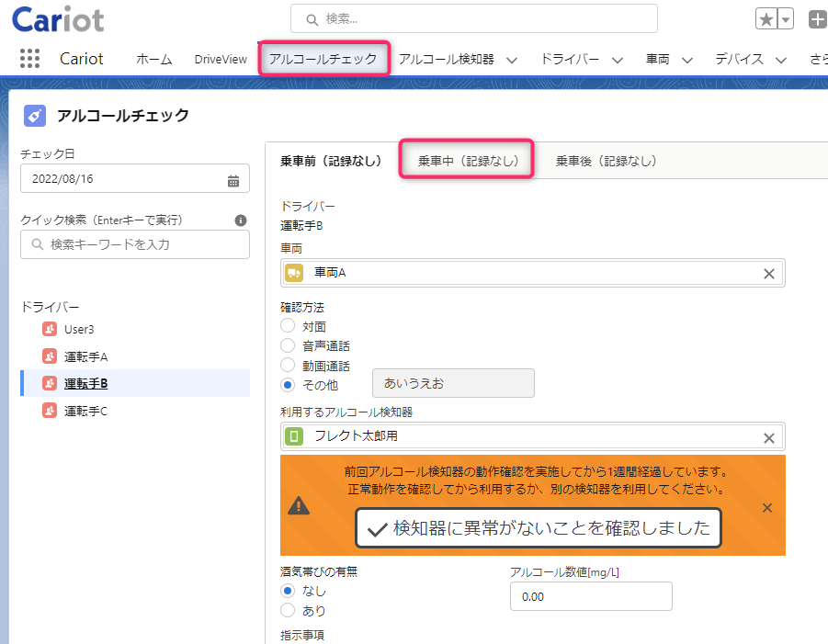Dismiss the orange warning banner
This screenshot has width=828, height=644.
[767, 508]
